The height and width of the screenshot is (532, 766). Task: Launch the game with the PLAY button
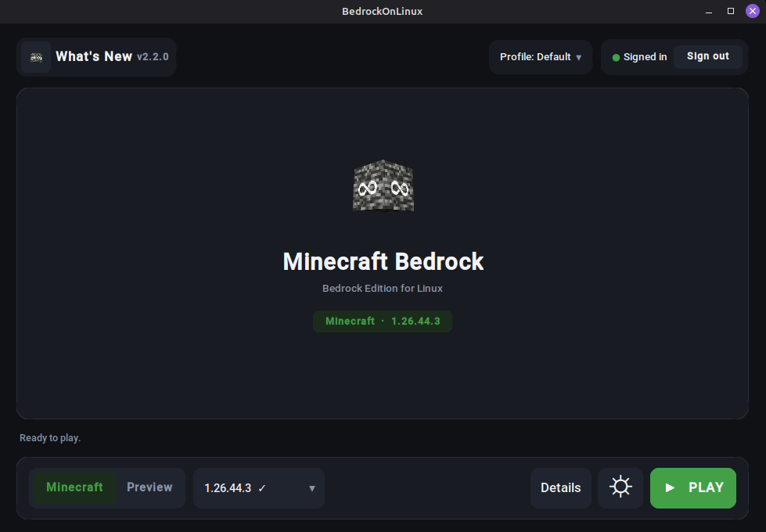(x=692, y=487)
